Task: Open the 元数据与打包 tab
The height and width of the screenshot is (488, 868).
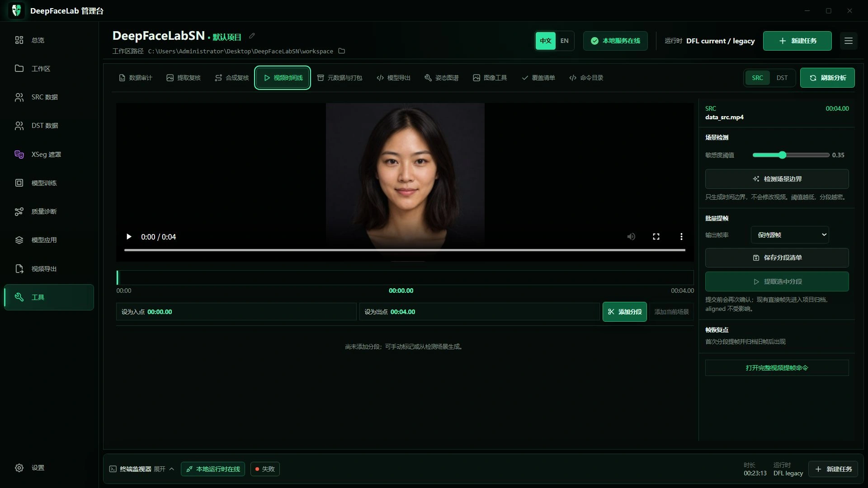Action: click(x=340, y=78)
